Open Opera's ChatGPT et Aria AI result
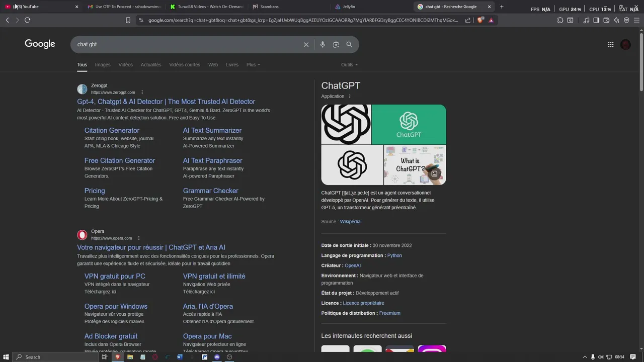The width and height of the screenshot is (644, 362). pos(151,247)
